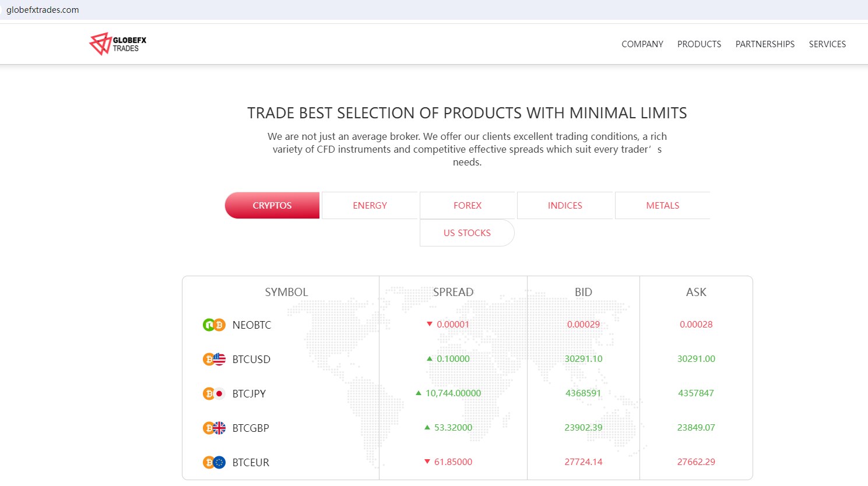Open the PRODUCTS navigation menu

point(699,44)
